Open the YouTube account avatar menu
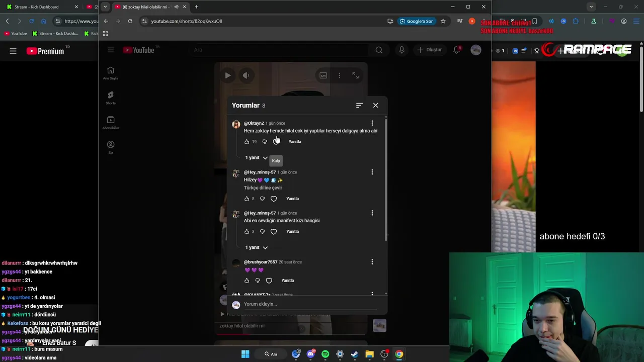Viewport: 644px width, 362px height. pyautogui.click(x=476, y=50)
